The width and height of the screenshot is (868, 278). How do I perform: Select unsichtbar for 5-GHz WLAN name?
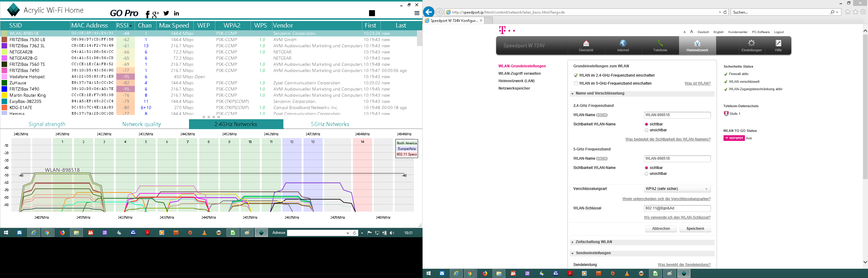[646, 174]
